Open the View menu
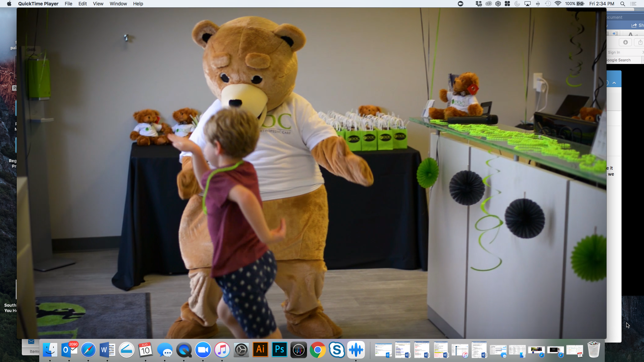 click(x=98, y=4)
